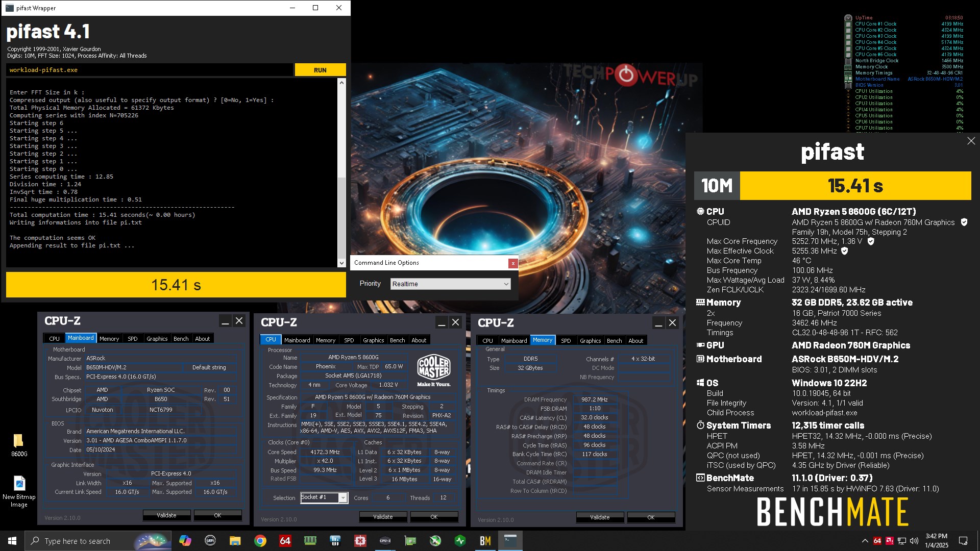Minimize the left CPU-Z Mainboard window
This screenshot has width=980, height=551.
click(225, 321)
